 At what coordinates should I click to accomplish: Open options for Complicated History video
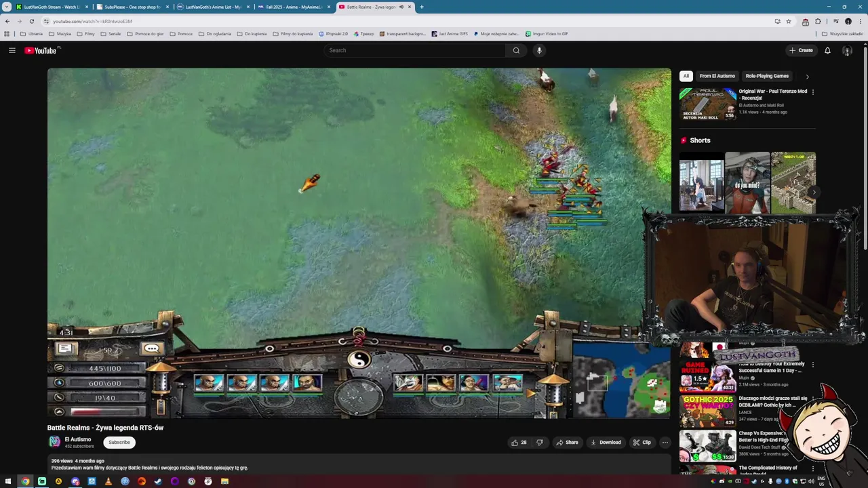(812, 468)
